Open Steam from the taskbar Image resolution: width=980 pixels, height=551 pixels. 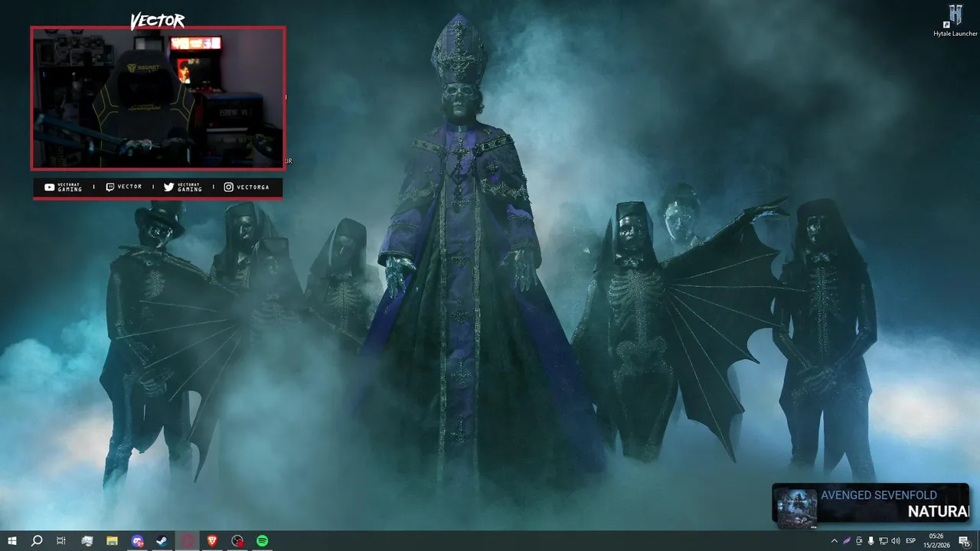click(162, 541)
